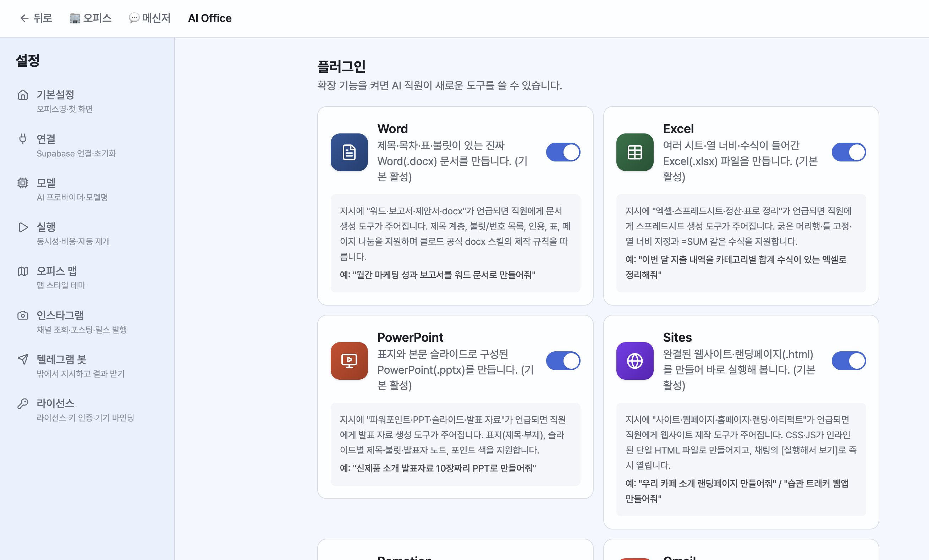Click the AI Office title link
The width and height of the screenshot is (929, 560).
click(210, 18)
